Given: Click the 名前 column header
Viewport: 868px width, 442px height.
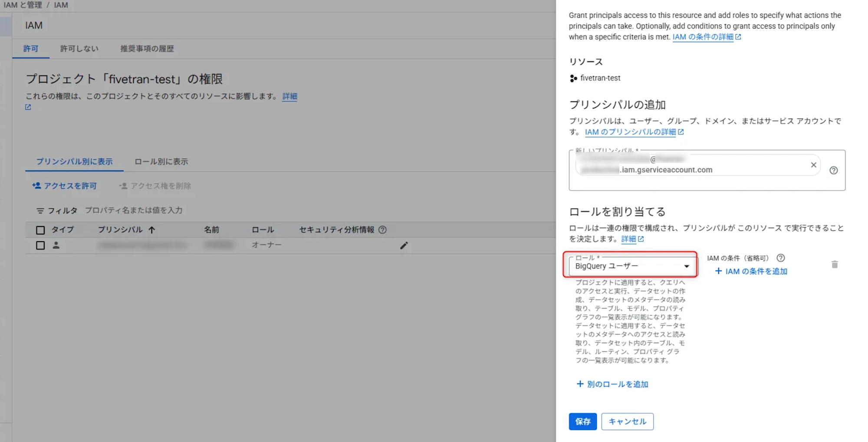Looking at the screenshot, I should [x=211, y=229].
